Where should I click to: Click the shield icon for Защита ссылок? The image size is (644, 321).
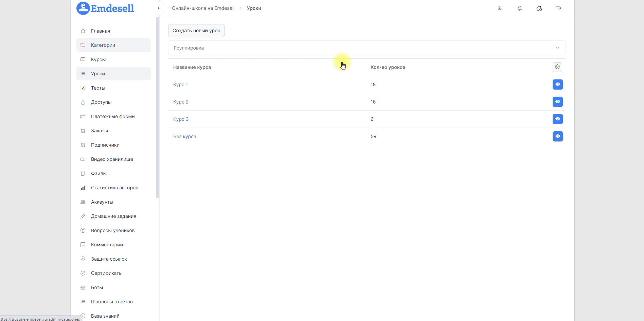[83, 259]
